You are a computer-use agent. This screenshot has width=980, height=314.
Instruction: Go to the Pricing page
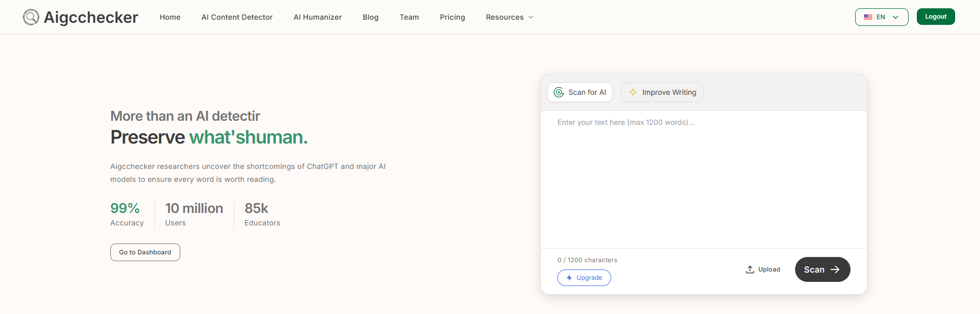point(452,17)
